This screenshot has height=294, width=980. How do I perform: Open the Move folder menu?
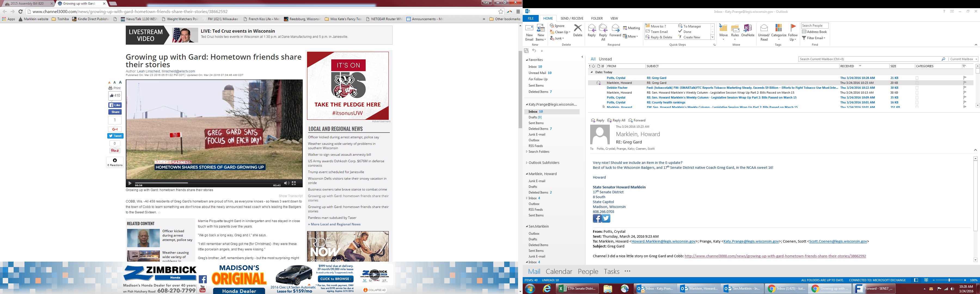[723, 32]
